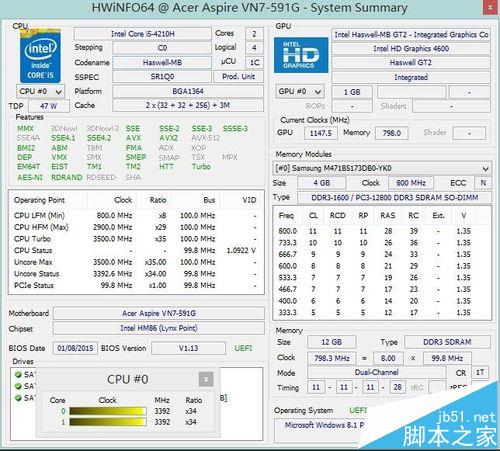Close the CPU #0 clock popup
500x451 pixels.
206,379
